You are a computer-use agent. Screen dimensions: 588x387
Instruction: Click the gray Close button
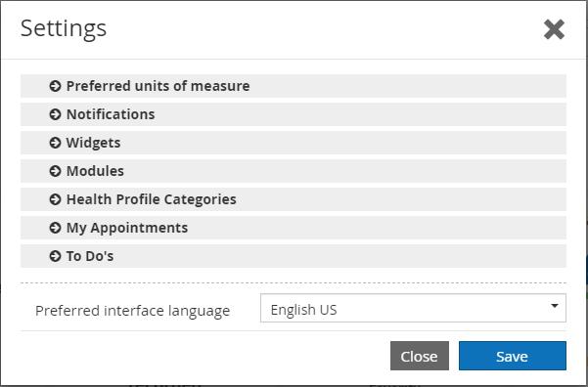click(x=420, y=356)
